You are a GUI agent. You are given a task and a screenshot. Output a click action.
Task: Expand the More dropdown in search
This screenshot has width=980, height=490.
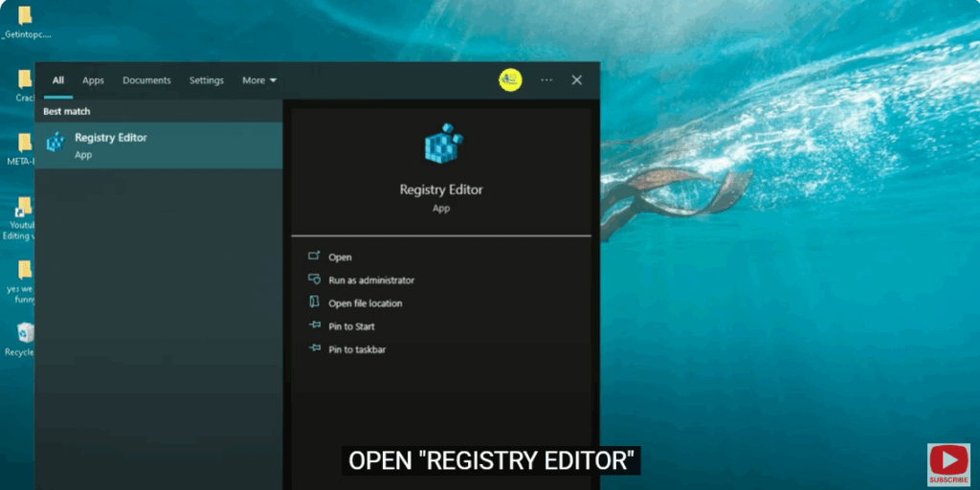[259, 80]
